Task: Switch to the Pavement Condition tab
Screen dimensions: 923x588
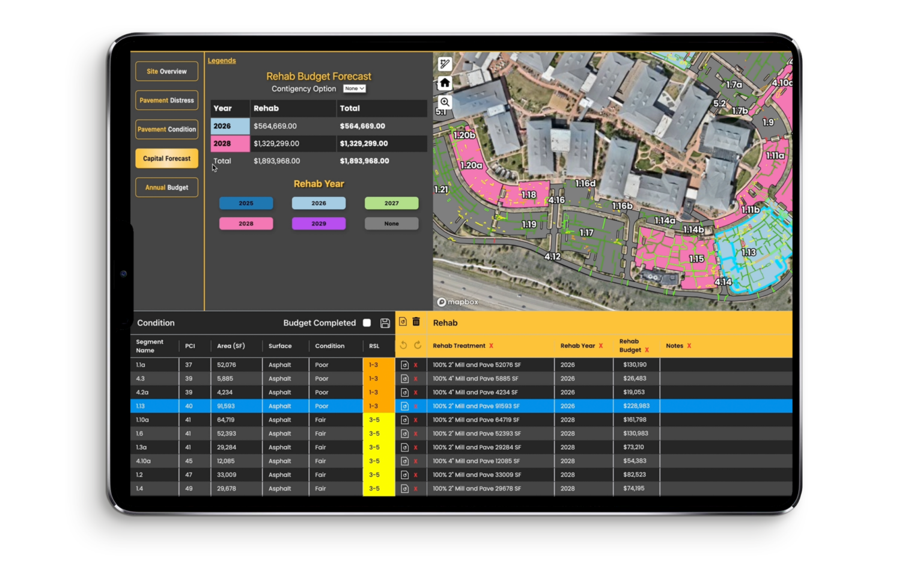Action: coord(166,129)
